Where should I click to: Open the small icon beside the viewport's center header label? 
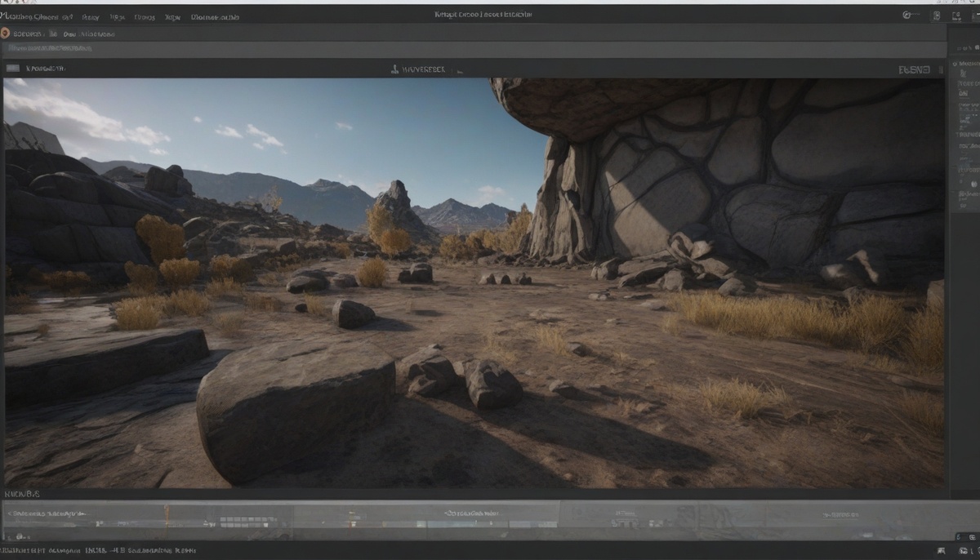click(396, 69)
